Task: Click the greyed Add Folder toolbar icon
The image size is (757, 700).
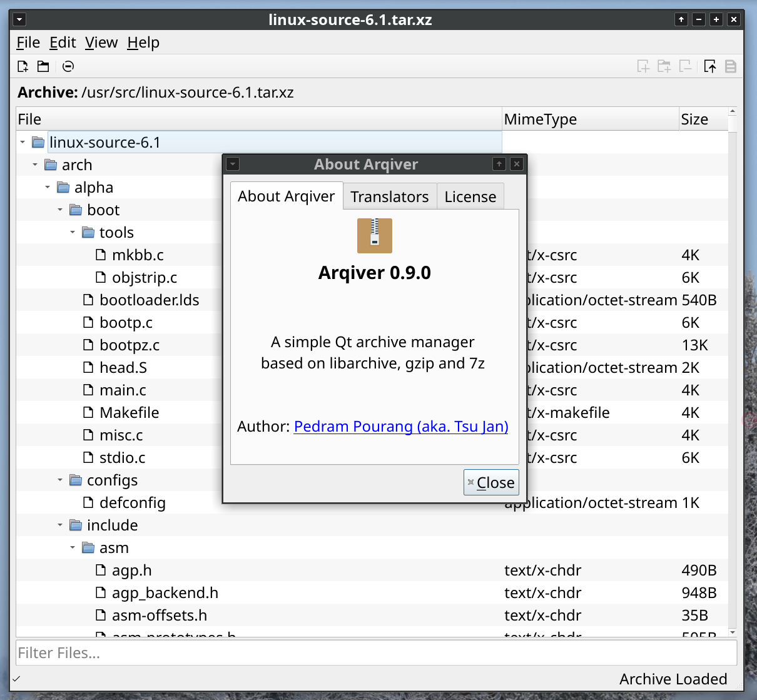Action: coord(664,66)
